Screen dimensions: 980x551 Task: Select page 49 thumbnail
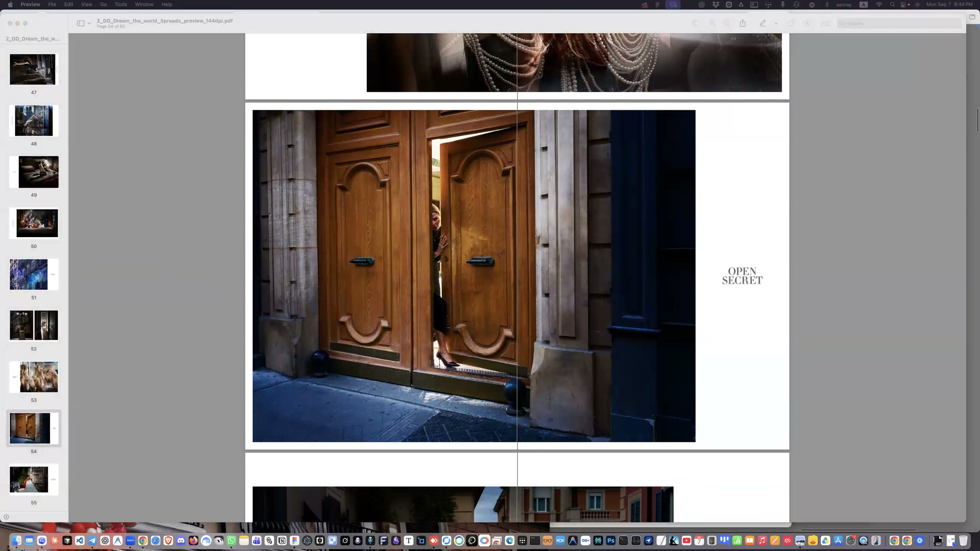pyautogui.click(x=34, y=172)
